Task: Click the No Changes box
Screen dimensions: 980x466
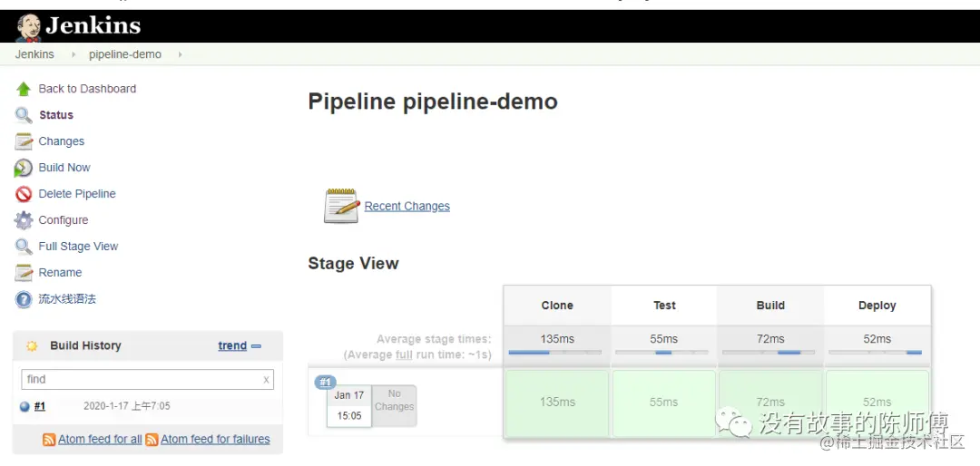Action: tap(395, 406)
